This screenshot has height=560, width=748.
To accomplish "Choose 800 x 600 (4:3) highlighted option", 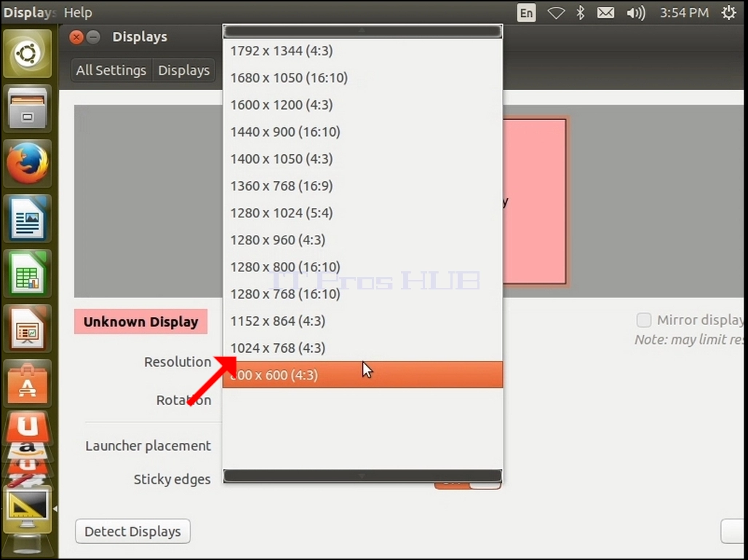I will 362,375.
